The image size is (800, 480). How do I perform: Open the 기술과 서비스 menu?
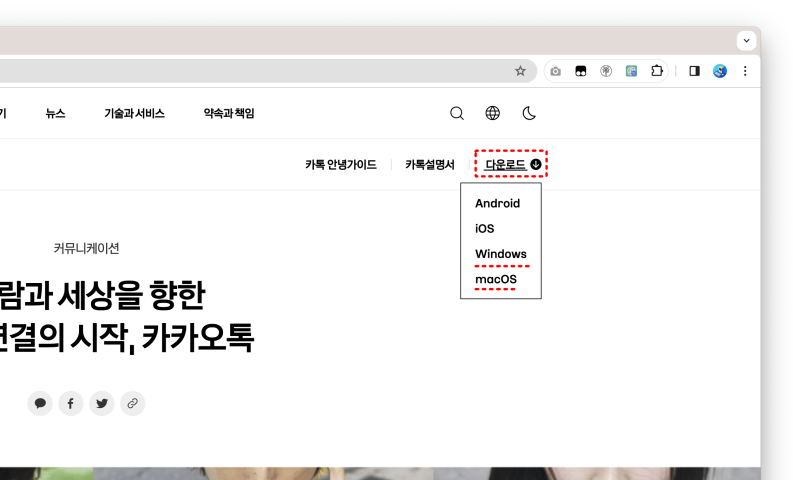[x=134, y=113]
